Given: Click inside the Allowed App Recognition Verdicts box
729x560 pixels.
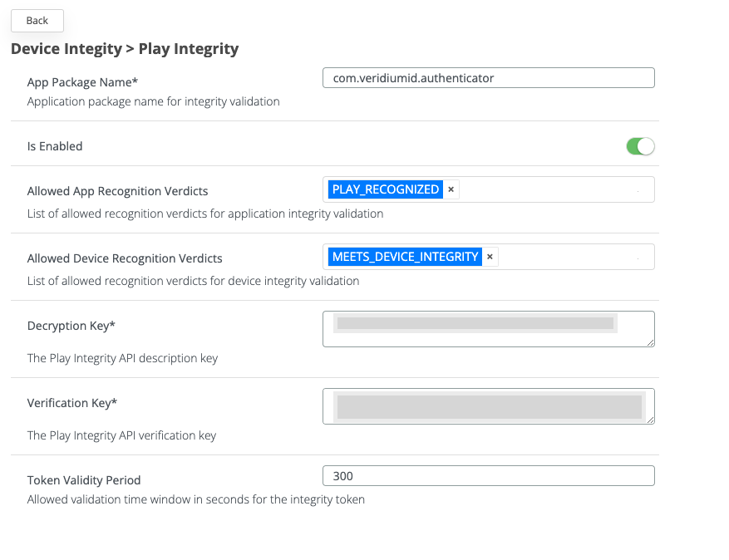Looking at the screenshot, I should click(549, 189).
